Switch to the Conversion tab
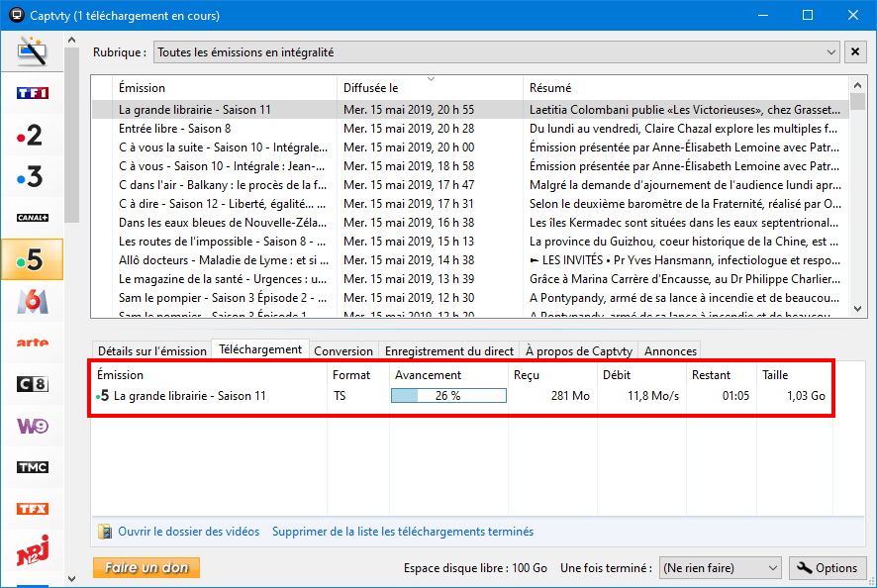877x588 pixels. (x=343, y=350)
